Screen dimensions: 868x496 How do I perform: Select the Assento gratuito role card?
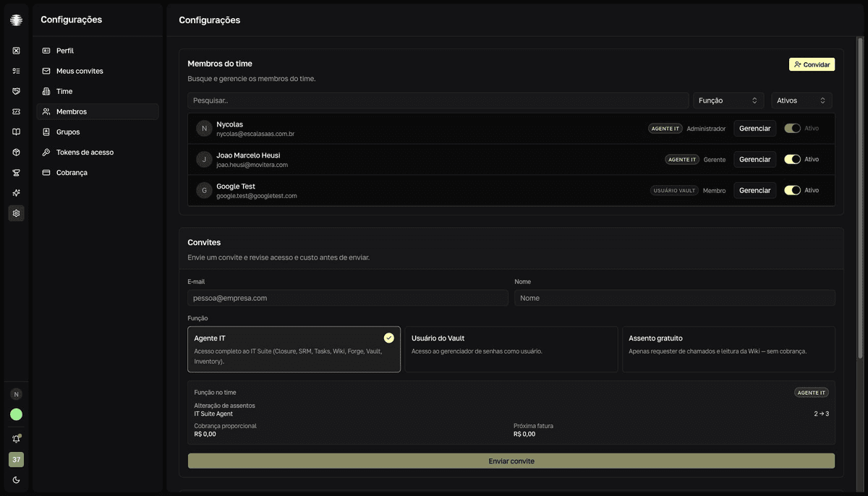coord(729,349)
